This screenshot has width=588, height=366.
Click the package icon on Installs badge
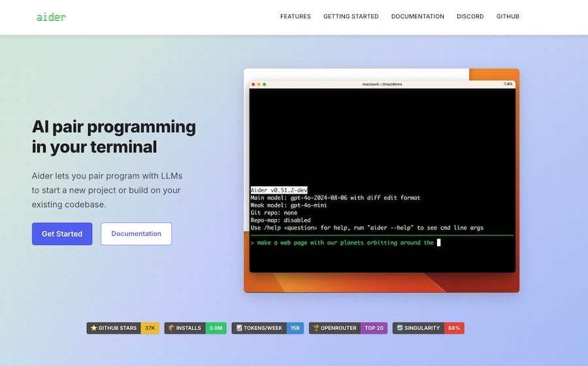click(x=171, y=328)
